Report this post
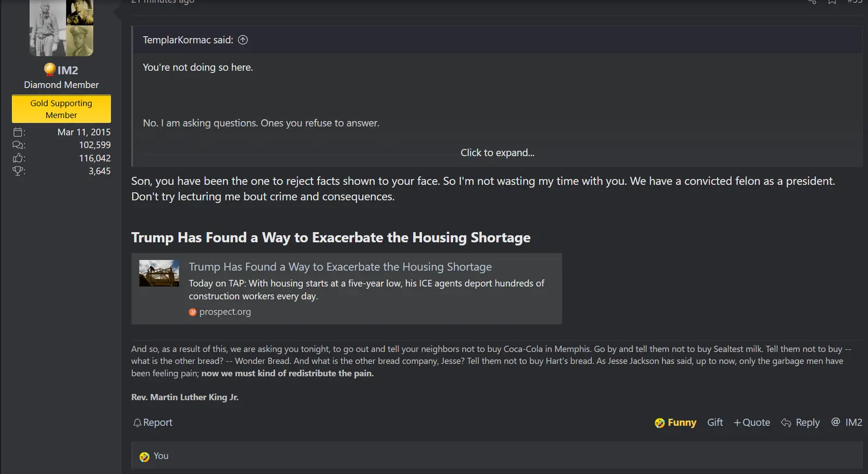Viewport: 868px width, 474px height. (153, 422)
